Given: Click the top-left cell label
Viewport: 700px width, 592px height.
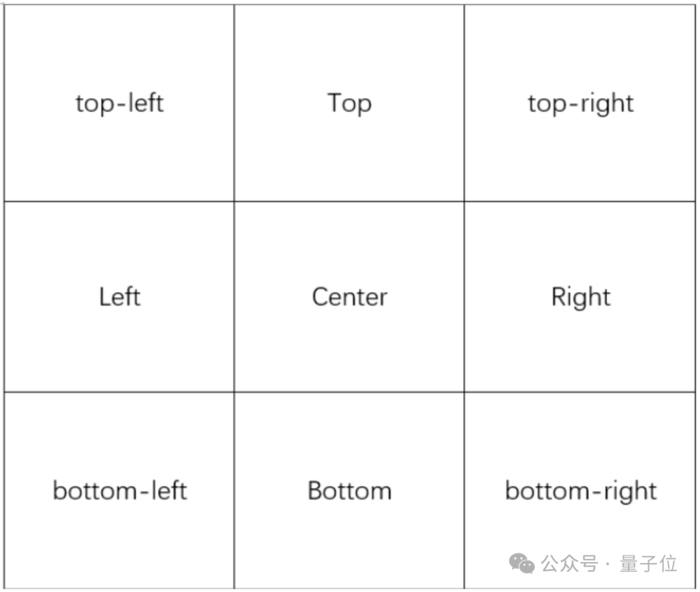Looking at the screenshot, I should click(120, 104).
